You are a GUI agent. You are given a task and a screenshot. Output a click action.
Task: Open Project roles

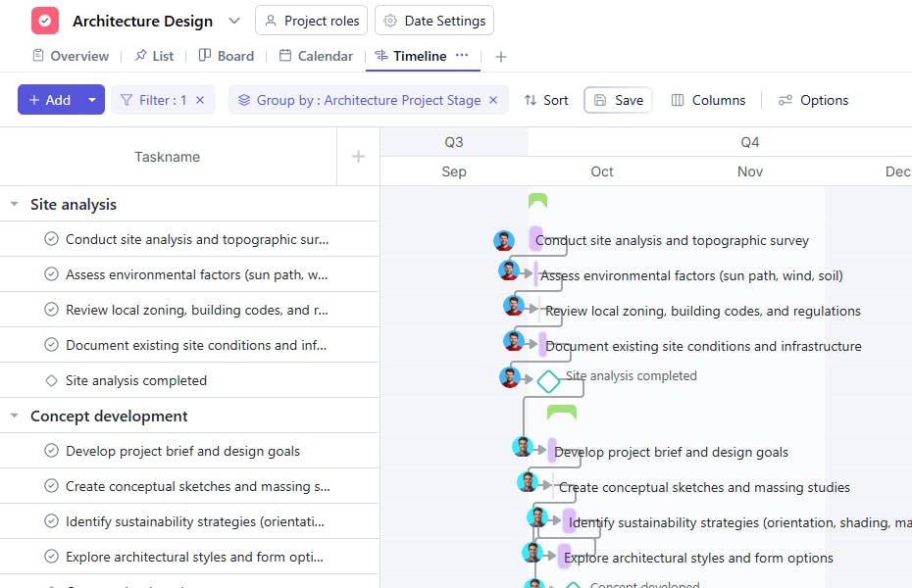pyautogui.click(x=311, y=21)
